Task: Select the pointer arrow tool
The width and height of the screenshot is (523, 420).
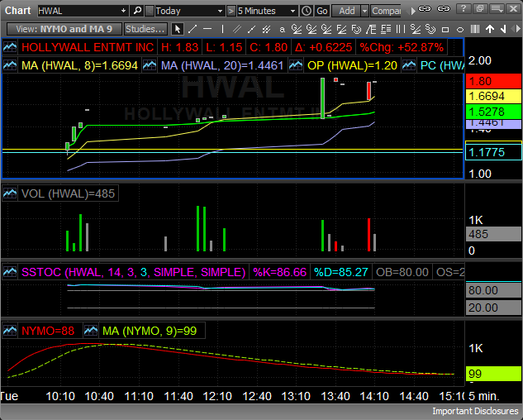Action: tap(178, 30)
